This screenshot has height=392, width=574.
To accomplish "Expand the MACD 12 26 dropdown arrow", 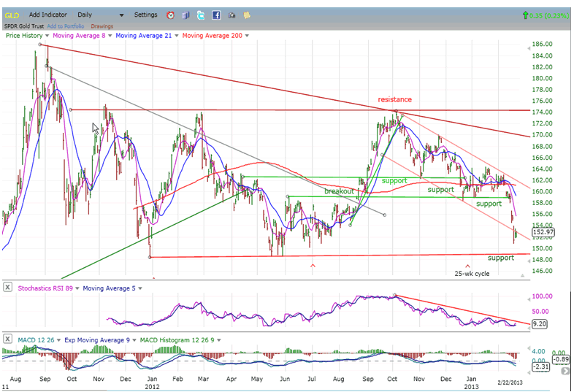I will tap(58, 340).
